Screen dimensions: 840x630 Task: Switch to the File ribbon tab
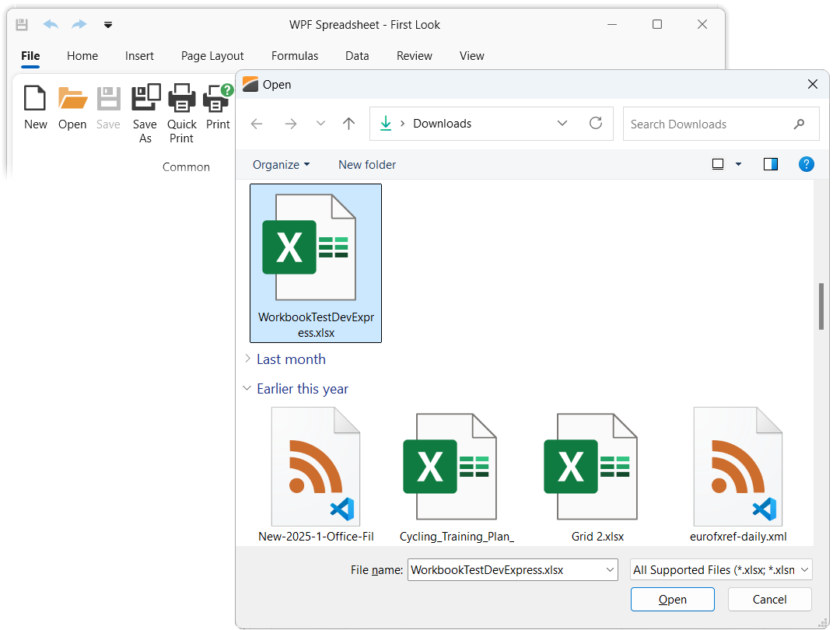pyautogui.click(x=30, y=56)
